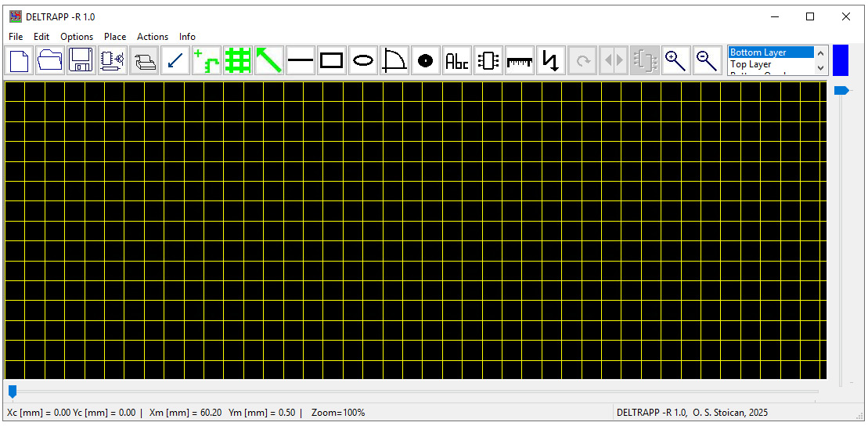868x426 pixels.
Task: Select the Abc text tool
Action: tap(456, 60)
